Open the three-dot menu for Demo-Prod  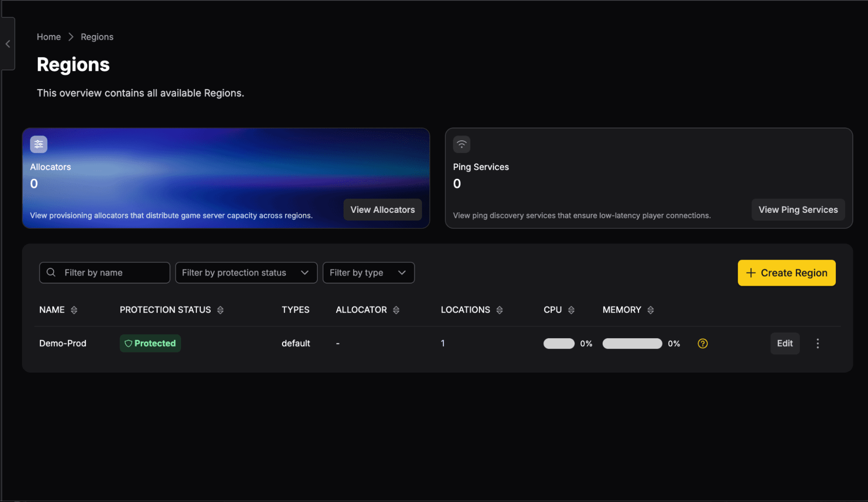[x=818, y=343]
